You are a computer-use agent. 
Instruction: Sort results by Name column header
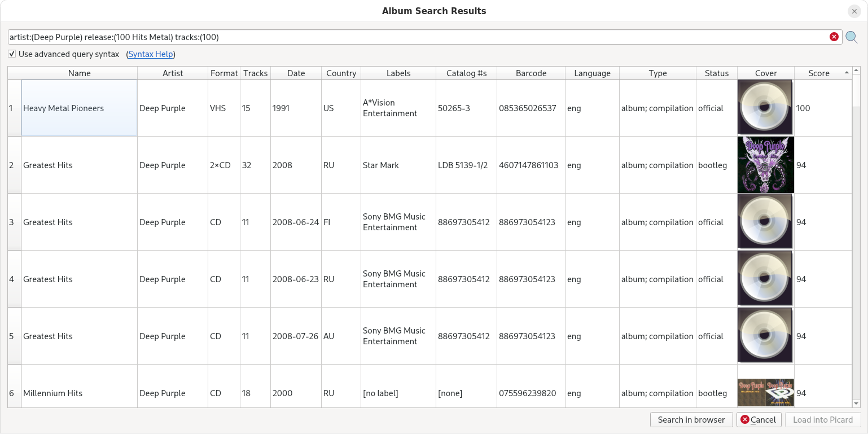(79, 73)
